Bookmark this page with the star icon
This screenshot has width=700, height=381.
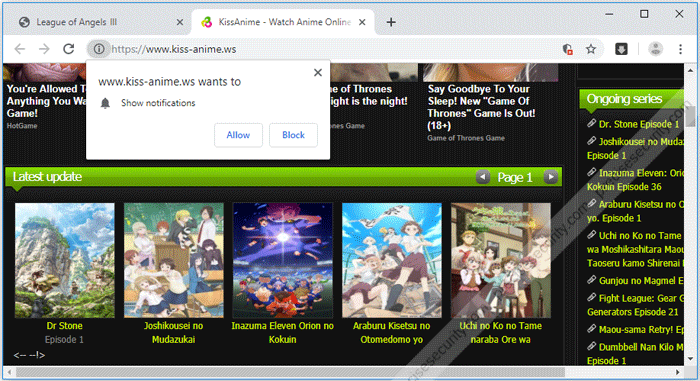click(x=591, y=49)
